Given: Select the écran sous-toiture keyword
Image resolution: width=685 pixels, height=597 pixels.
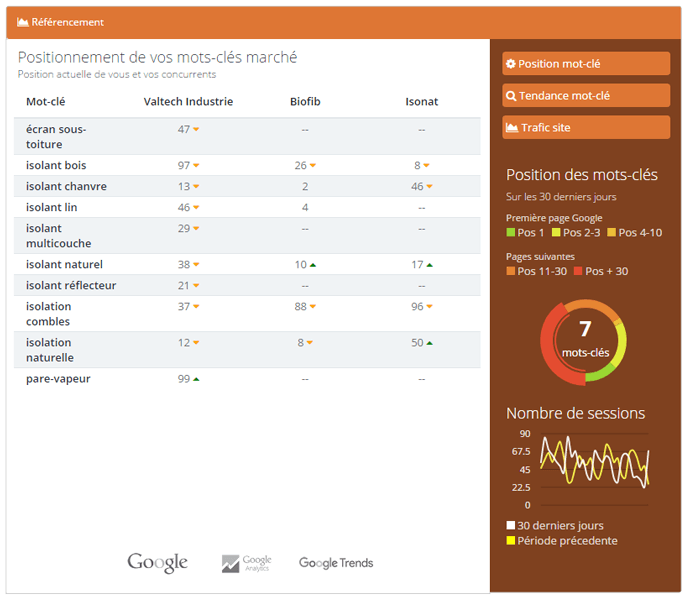Looking at the screenshot, I should click(x=56, y=137).
